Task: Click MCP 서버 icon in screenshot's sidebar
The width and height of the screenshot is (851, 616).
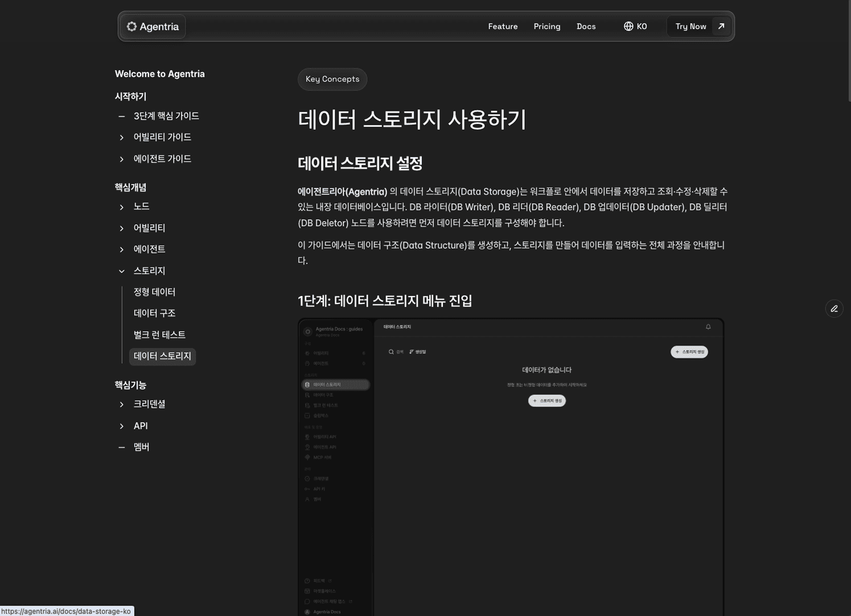Action: 307,457
